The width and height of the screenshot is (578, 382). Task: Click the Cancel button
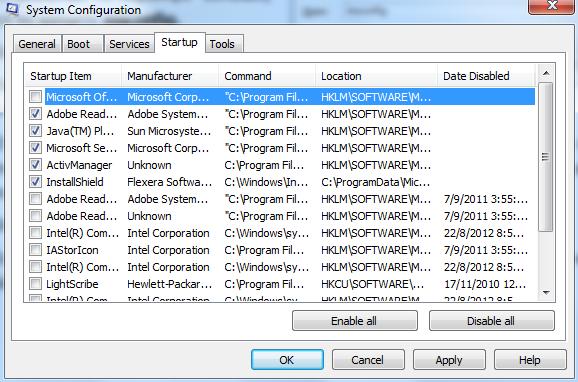point(368,360)
